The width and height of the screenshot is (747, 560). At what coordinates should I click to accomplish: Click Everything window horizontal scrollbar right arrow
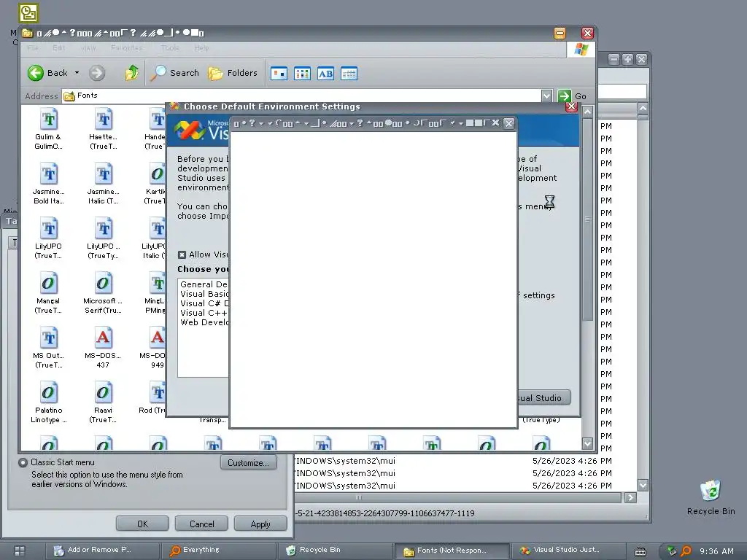tap(630, 497)
